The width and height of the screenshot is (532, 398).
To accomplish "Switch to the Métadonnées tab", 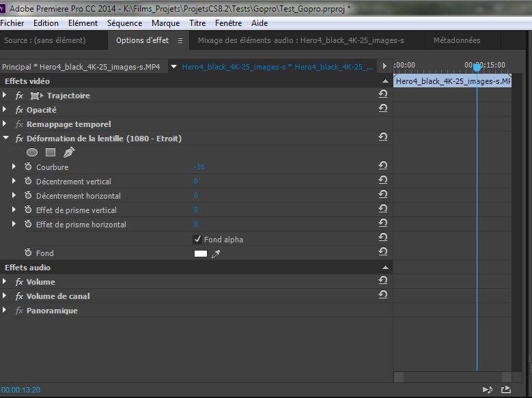I will 457,40.
